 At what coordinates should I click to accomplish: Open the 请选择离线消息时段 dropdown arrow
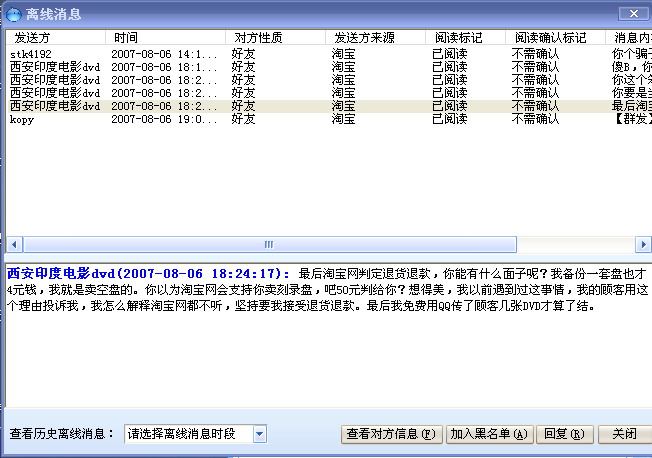point(259,434)
